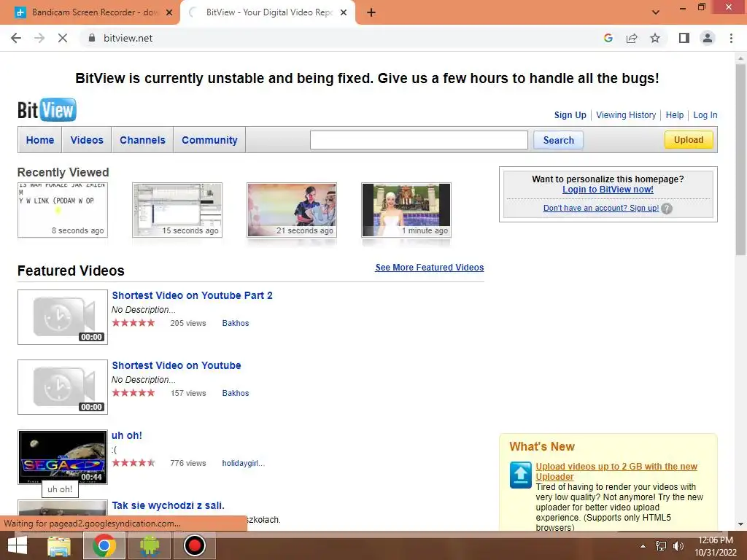The width and height of the screenshot is (747, 560).
Task: Click star rating of 205 views video
Action: tap(133, 323)
